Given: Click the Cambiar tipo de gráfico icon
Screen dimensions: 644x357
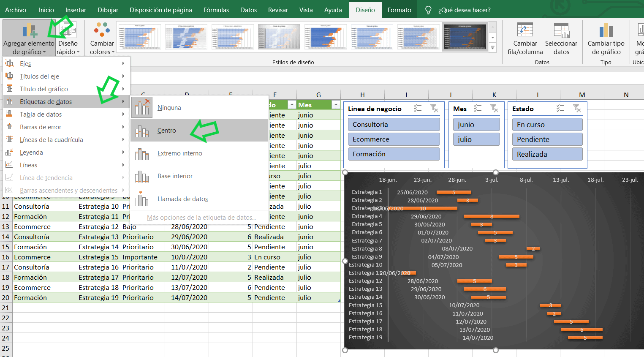Looking at the screenshot, I should coord(606,30).
